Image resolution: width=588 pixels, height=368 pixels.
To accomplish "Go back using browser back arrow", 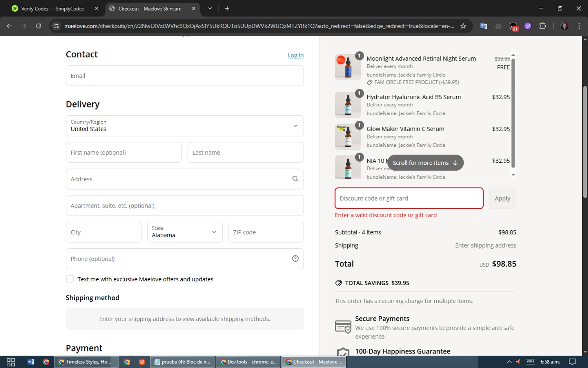I will pos(9,26).
